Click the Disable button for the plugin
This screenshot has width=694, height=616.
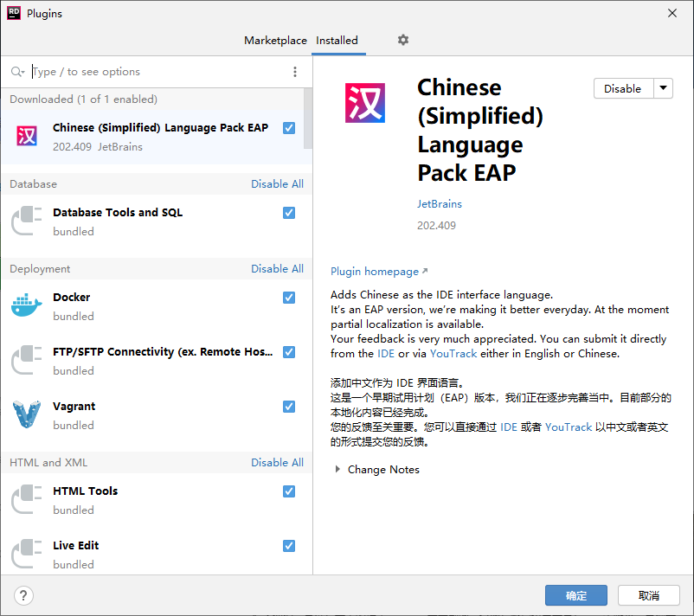click(623, 88)
